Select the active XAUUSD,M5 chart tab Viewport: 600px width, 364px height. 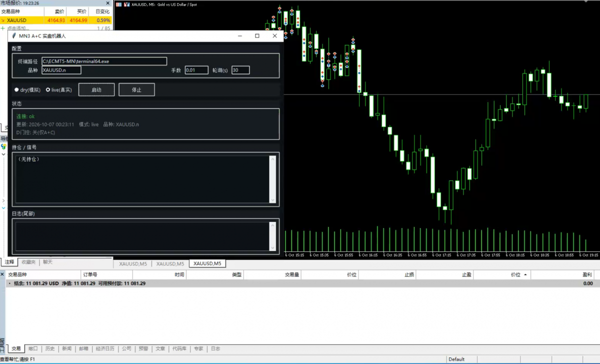point(207,263)
